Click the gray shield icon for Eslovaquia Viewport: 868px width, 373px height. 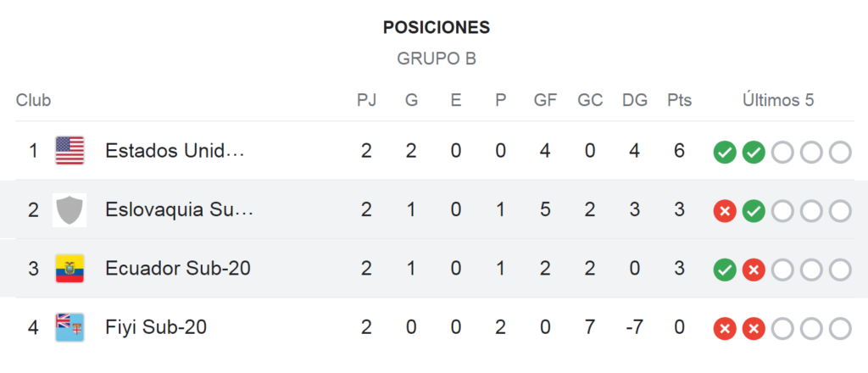click(x=70, y=209)
